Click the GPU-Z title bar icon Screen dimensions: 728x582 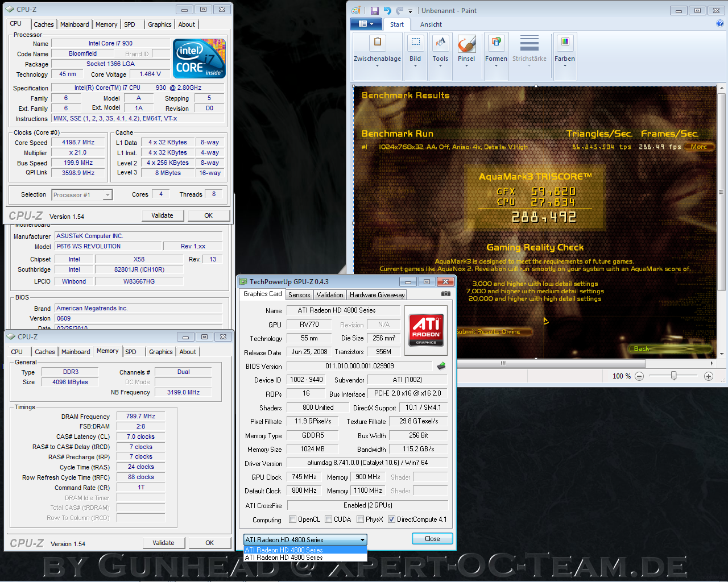click(x=243, y=281)
